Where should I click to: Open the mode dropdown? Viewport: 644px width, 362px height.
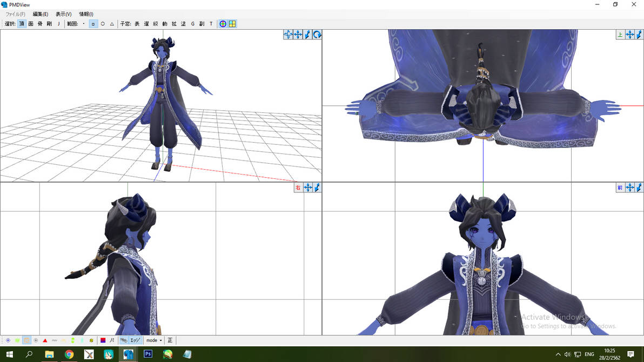[x=154, y=340]
